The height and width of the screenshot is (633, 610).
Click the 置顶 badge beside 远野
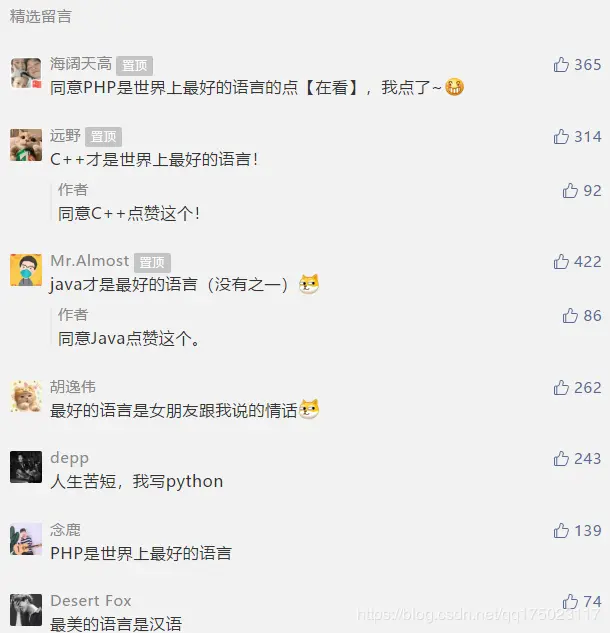pyautogui.click(x=103, y=137)
